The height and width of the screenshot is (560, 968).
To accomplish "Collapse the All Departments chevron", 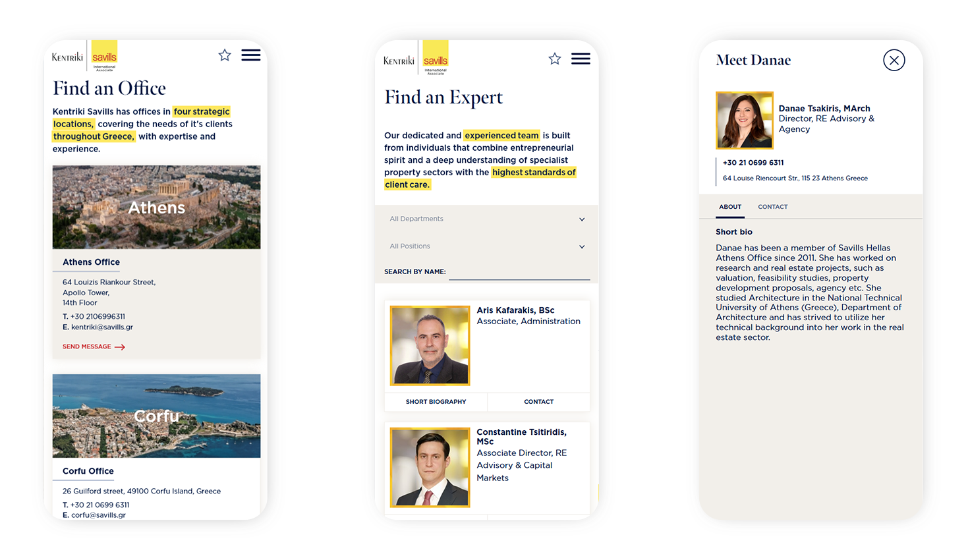I will click(582, 219).
